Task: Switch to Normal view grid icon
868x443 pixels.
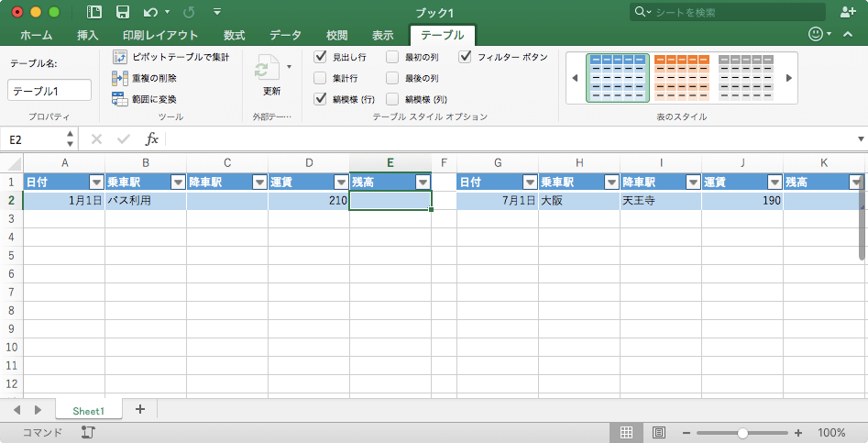Action: [626, 433]
